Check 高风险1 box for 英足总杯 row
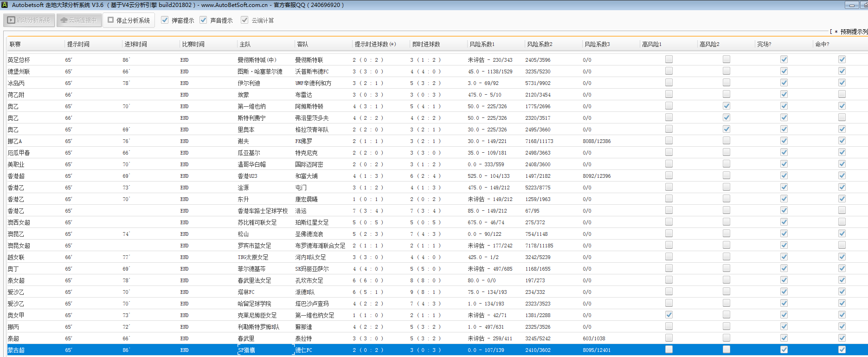The height and width of the screenshot is (357, 868). click(x=669, y=59)
